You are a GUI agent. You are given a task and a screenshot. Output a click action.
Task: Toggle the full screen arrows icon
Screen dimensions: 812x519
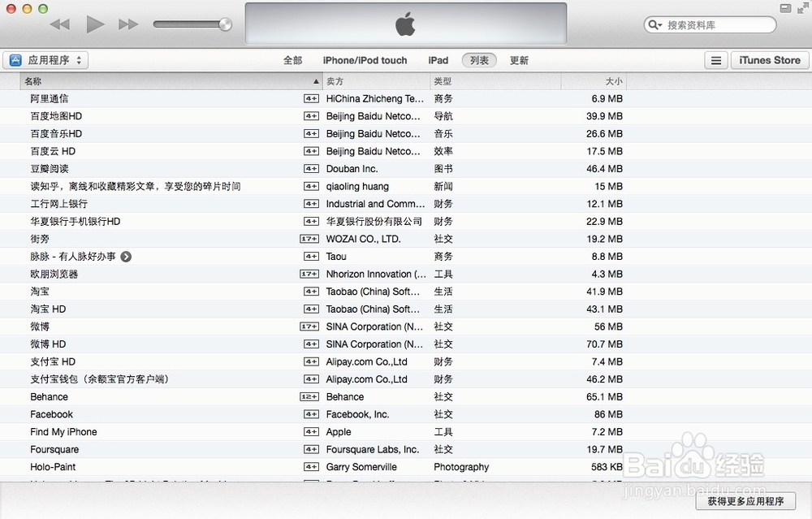pyautogui.click(x=802, y=8)
